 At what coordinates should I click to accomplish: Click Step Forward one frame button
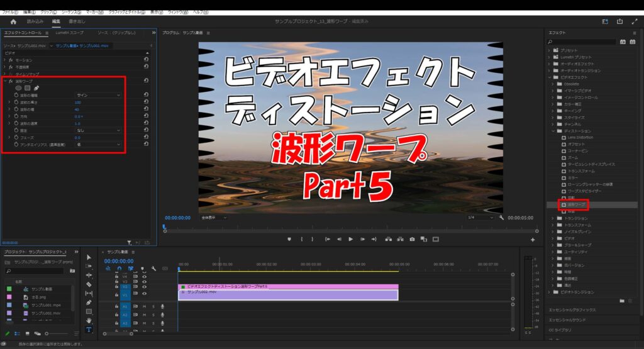(x=362, y=240)
